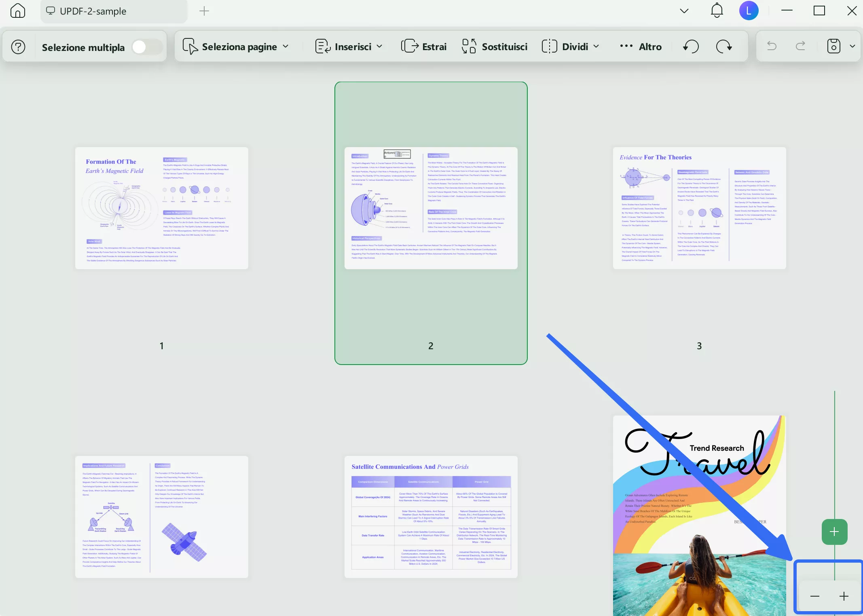Open the help question mark icon
863x616 pixels.
18,47
